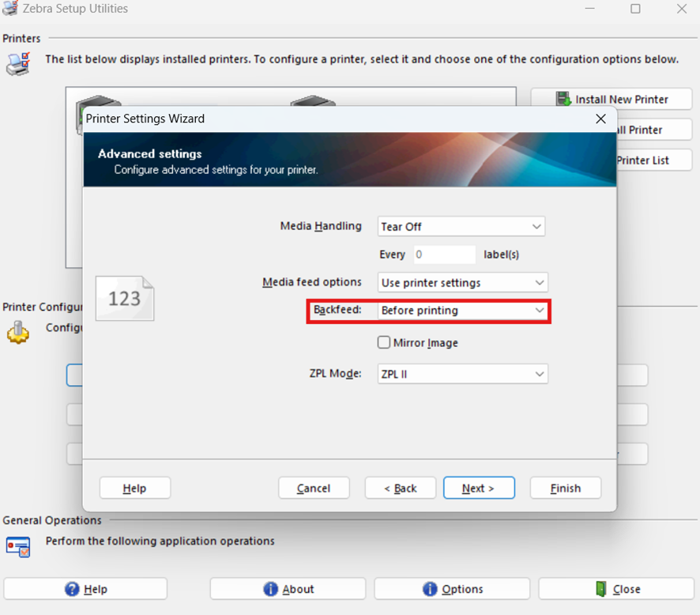The width and height of the screenshot is (700, 615).
Task: Click the 123 page thumbnail in the wizard
Action: point(125,298)
